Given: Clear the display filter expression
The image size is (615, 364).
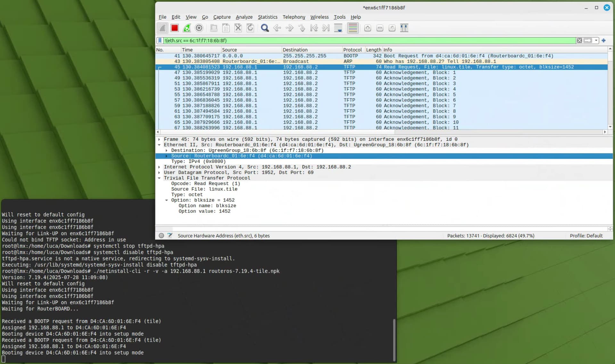Looking at the screenshot, I should 579,40.
